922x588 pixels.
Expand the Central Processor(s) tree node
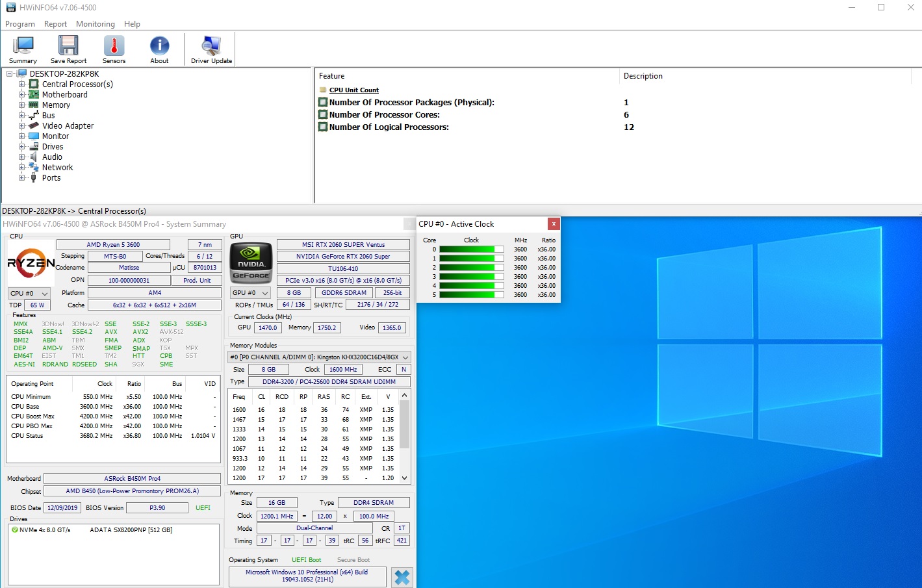pyautogui.click(x=22, y=84)
